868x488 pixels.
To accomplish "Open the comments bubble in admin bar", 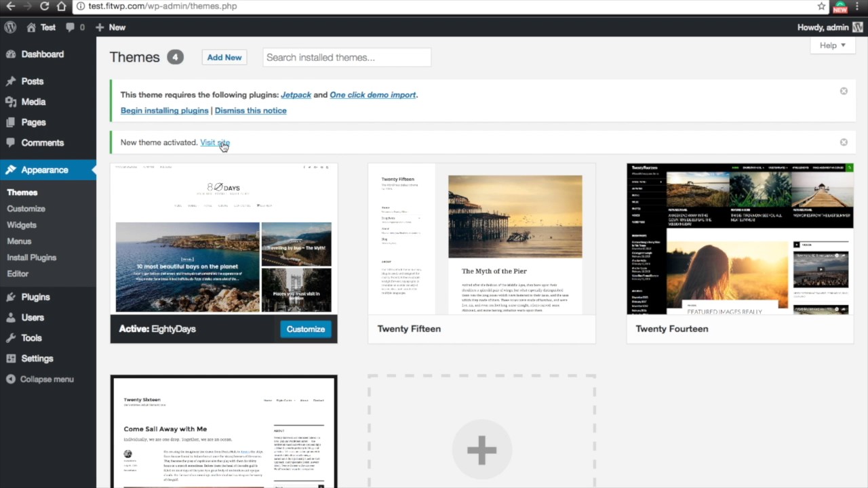I will pos(71,27).
